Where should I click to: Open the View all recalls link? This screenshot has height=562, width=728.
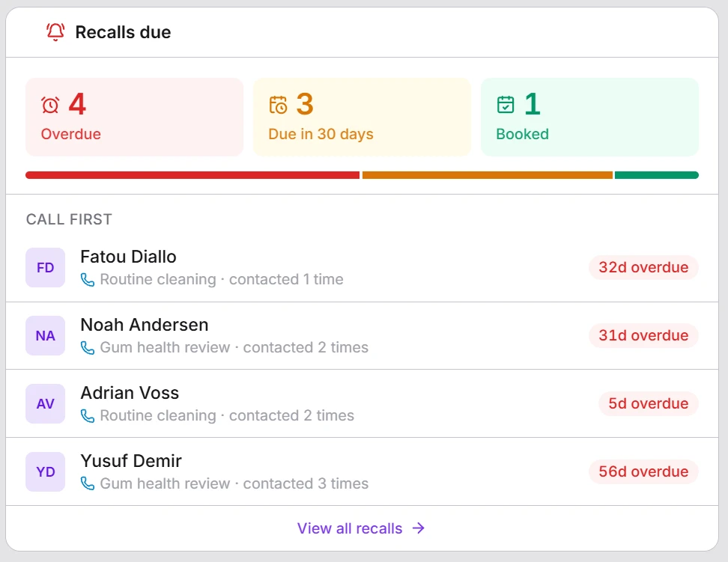click(x=361, y=528)
